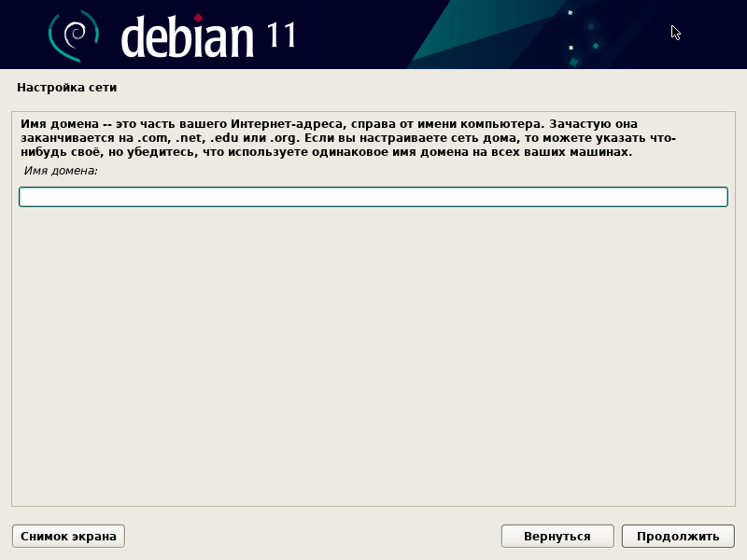Click the dark installer banner artwork
Image resolution: width=747 pixels, height=560 pixels.
[x=467, y=33]
